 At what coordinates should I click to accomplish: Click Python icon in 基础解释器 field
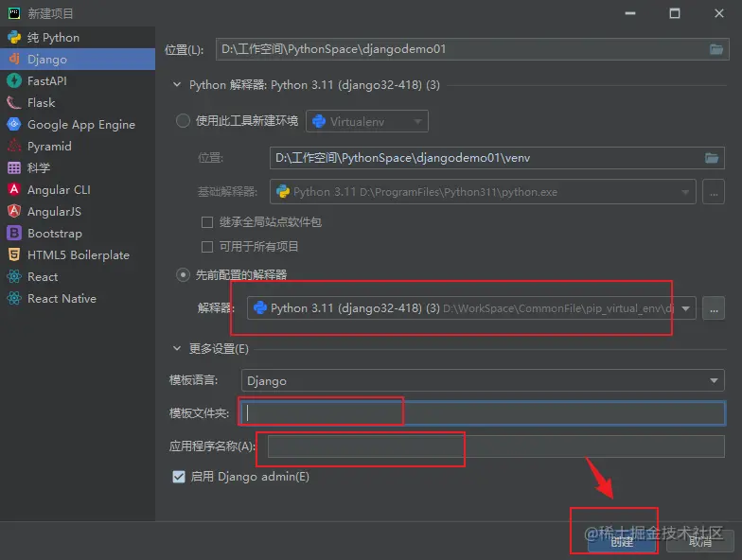pyautogui.click(x=283, y=191)
